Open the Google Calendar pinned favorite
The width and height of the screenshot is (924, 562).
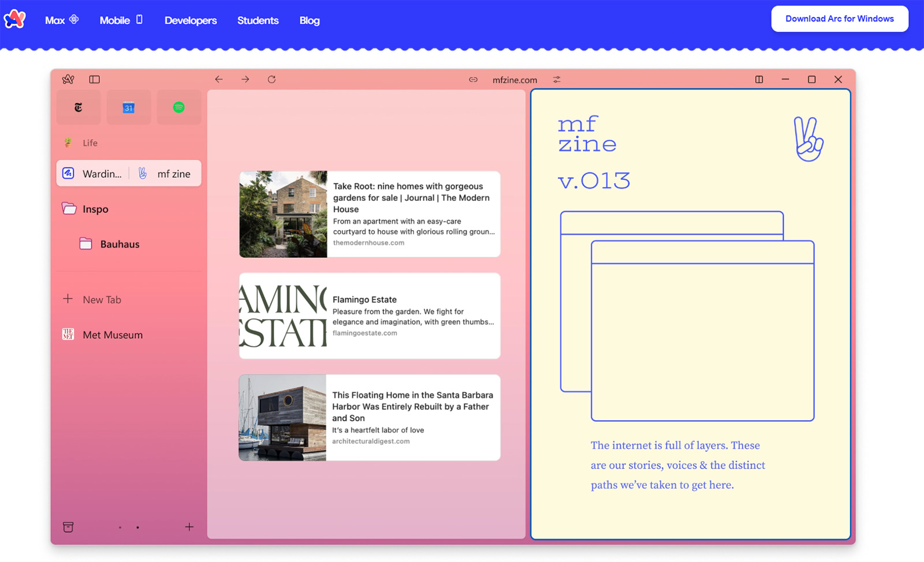click(129, 107)
